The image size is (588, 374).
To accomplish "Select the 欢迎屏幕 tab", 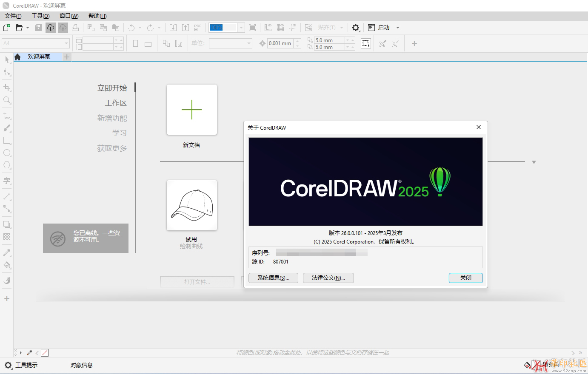I will point(39,57).
